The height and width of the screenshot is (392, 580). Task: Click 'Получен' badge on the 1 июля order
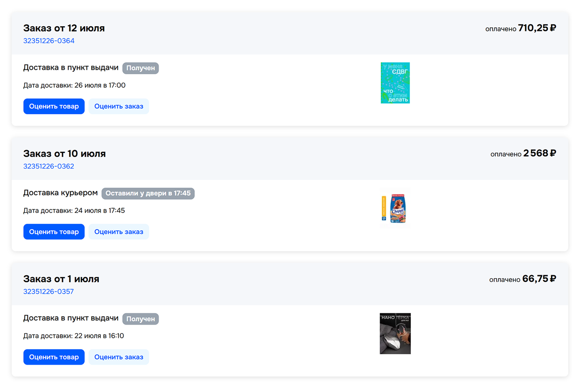coord(140,319)
